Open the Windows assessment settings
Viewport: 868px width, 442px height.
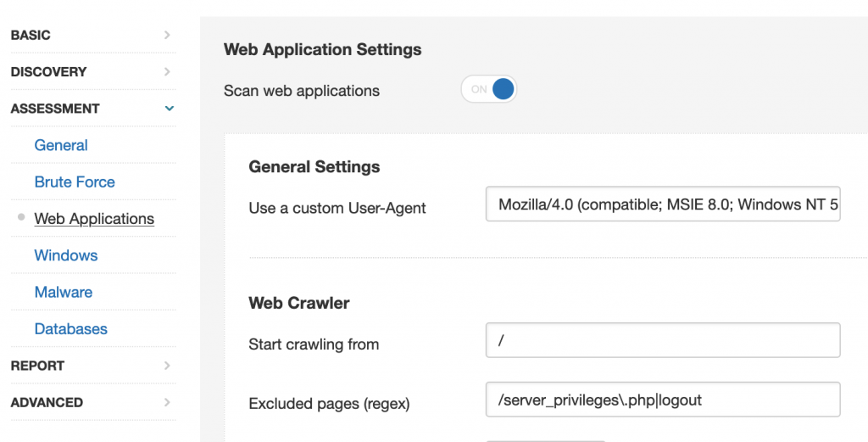(66, 255)
